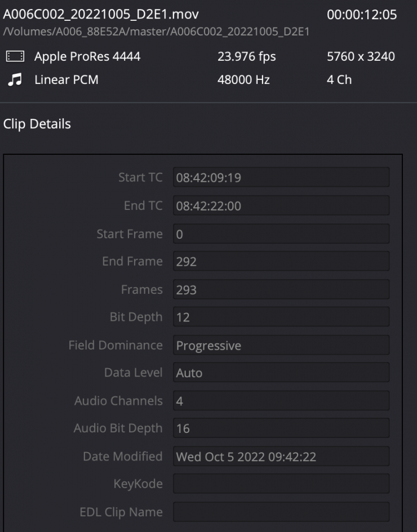Click the clip file path text

coord(156,32)
